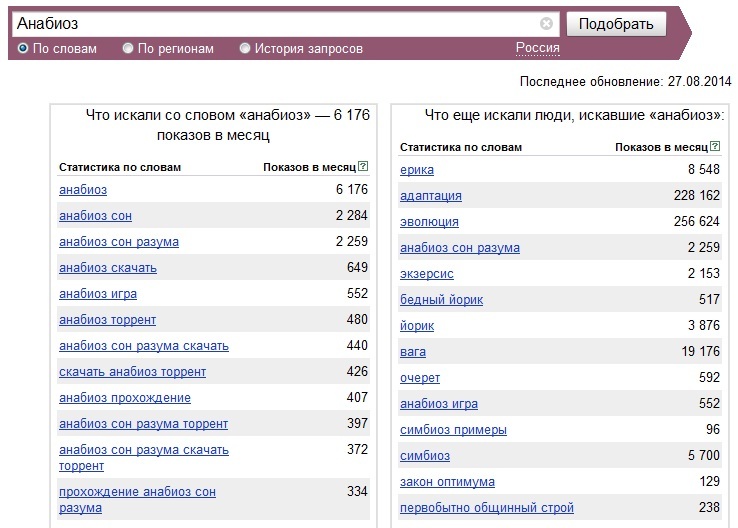
Task: Open the 'скачать анабиоз торрент' link
Action: pyautogui.click(x=133, y=372)
